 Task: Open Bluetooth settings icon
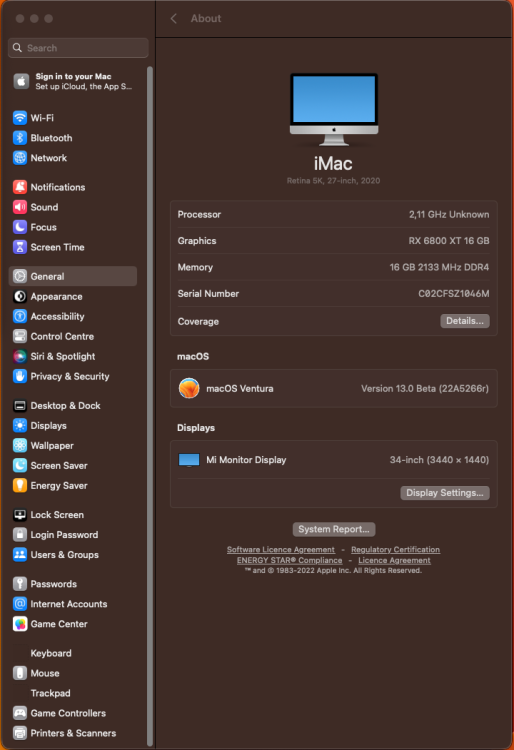pyautogui.click(x=20, y=138)
